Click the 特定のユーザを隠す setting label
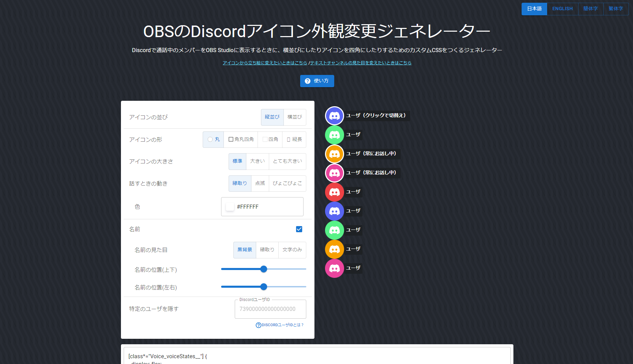Viewport: 633px width, 364px height. [x=154, y=309]
